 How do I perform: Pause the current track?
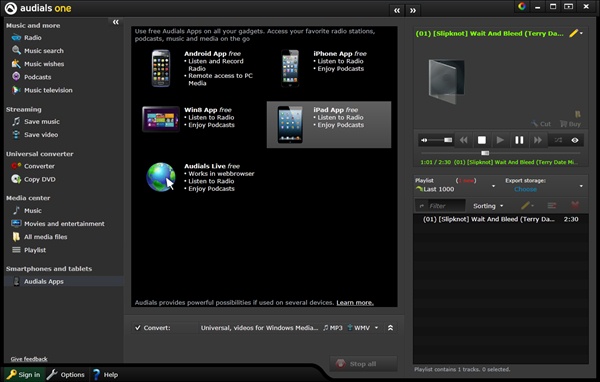pos(519,140)
